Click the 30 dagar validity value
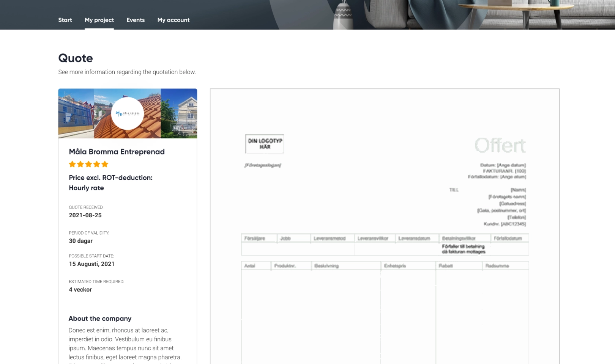This screenshot has height=364, width=615. (x=80, y=241)
